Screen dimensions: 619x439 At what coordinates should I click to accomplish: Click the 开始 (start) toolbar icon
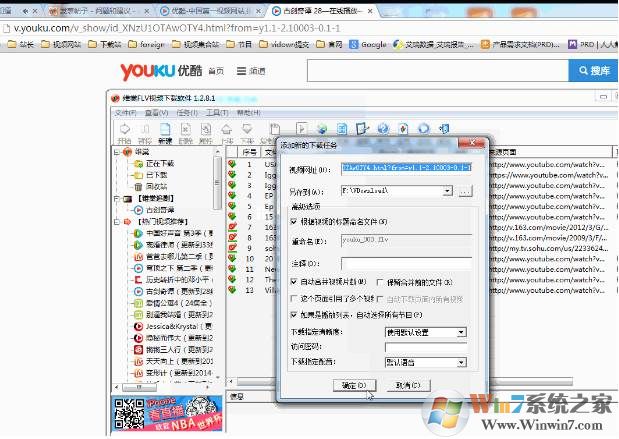point(123,131)
